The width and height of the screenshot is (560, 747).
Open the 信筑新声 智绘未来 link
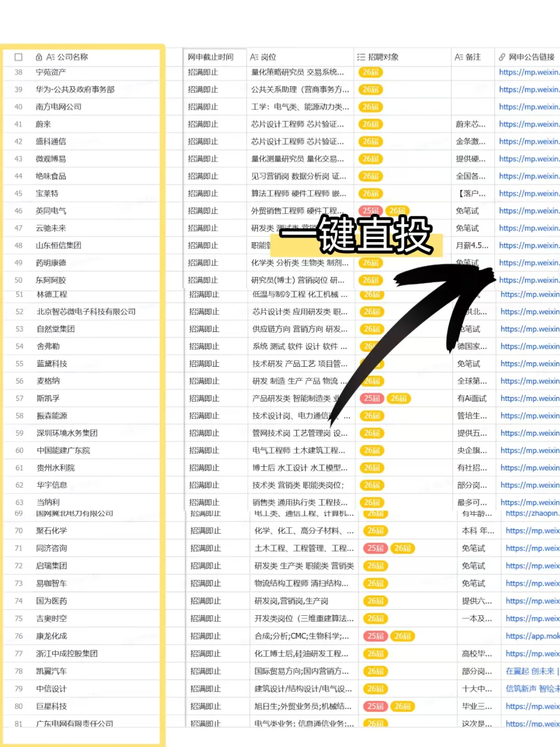533,688
